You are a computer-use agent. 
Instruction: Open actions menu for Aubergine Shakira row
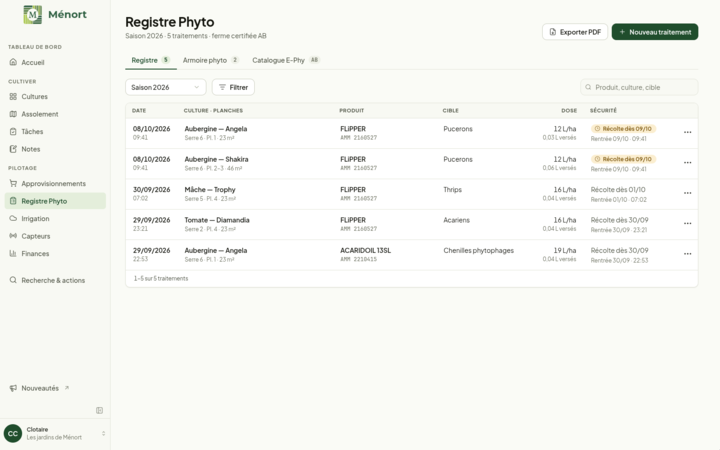click(687, 163)
